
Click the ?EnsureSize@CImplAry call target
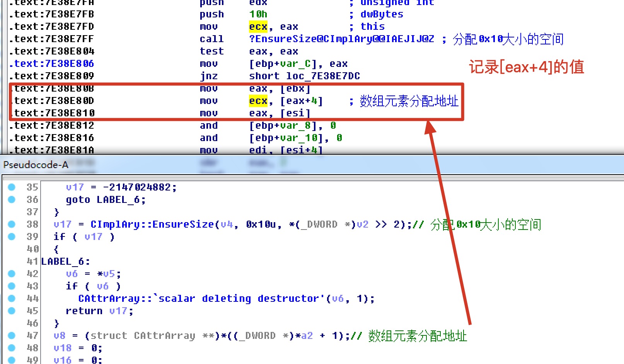(342, 39)
